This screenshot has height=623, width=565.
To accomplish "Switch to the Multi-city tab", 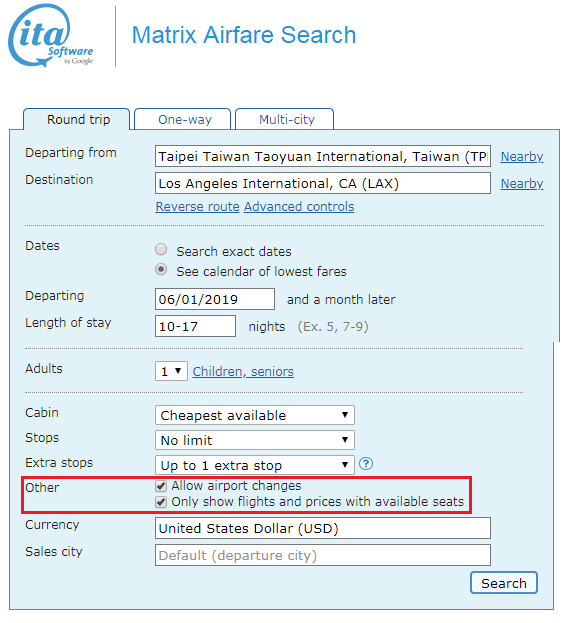I will tap(285, 119).
